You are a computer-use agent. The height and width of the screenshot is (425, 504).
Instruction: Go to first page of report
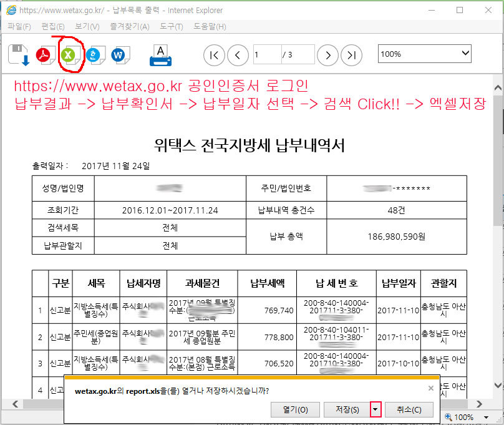point(214,56)
